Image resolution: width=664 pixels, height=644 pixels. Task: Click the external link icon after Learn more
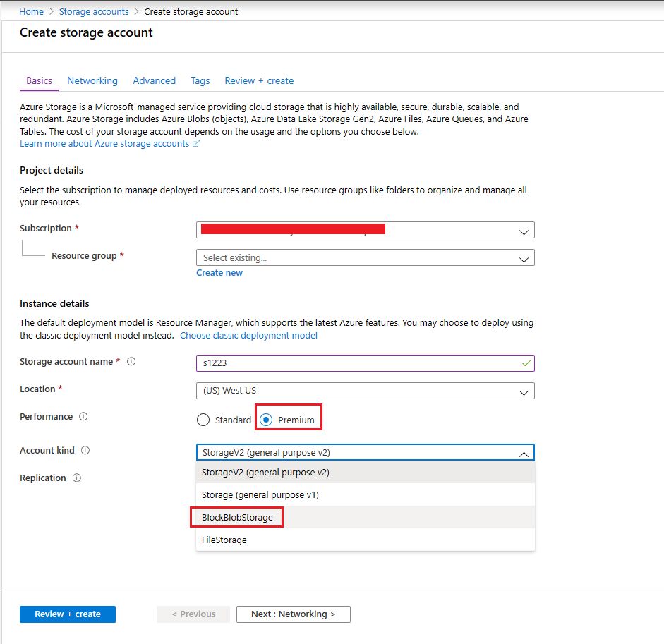coord(196,143)
